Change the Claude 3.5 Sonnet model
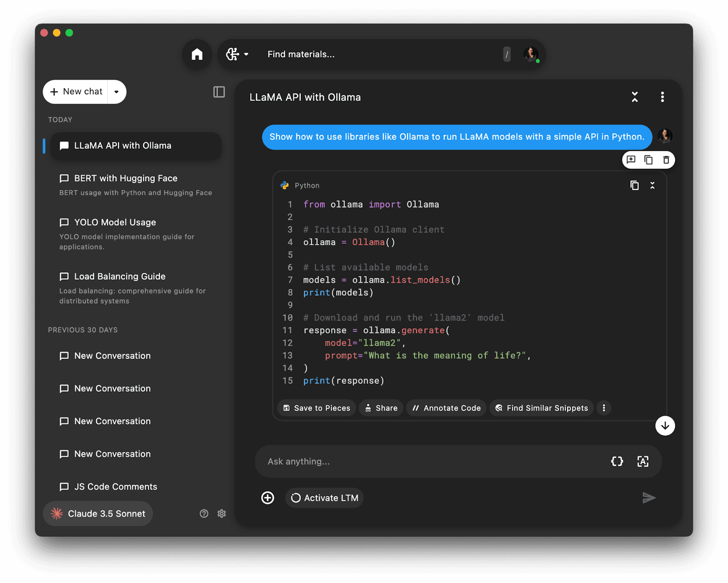The width and height of the screenshot is (728, 583). click(x=98, y=514)
